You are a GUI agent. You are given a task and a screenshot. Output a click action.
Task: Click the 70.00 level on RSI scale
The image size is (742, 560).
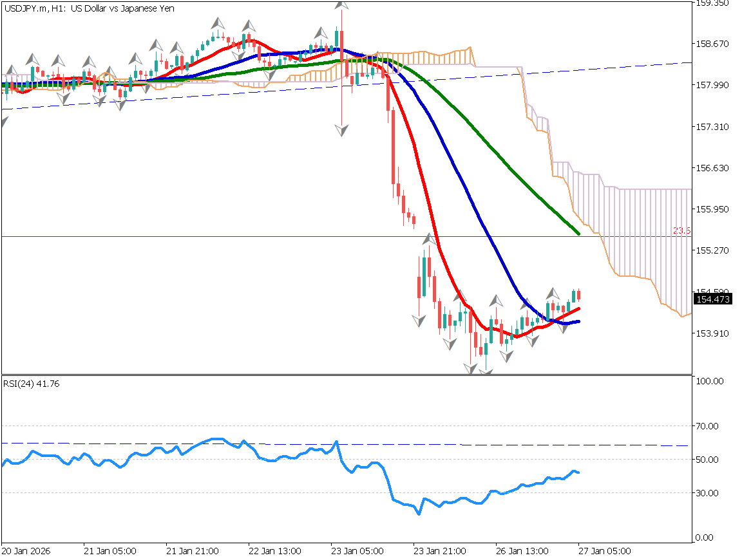[x=708, y=425]
